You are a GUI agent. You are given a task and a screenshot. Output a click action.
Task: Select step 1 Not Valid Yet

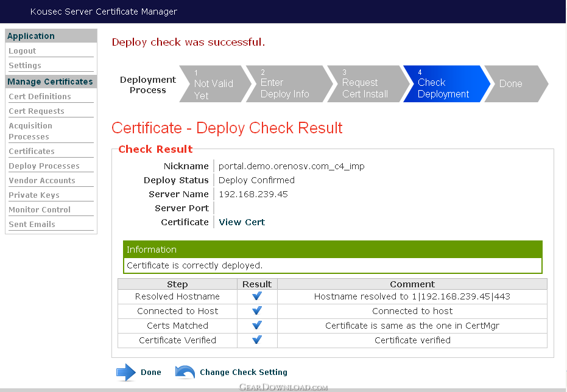point(215,84)
